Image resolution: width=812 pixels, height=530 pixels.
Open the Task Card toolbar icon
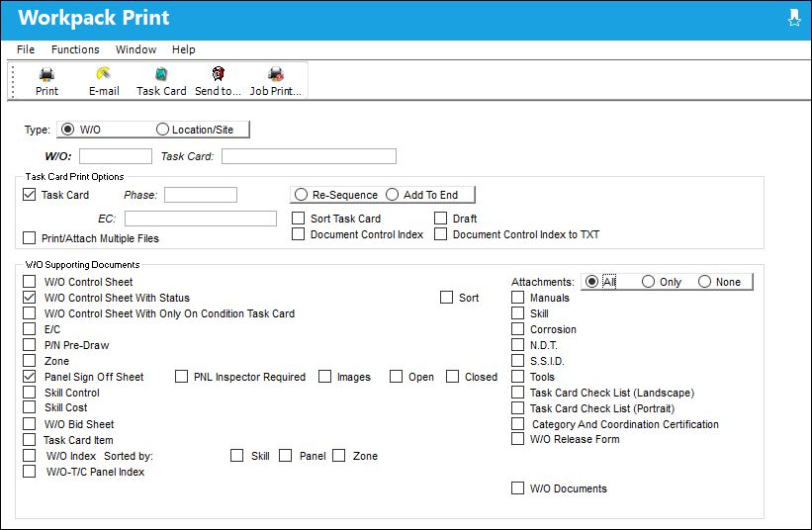pos(161,81)
